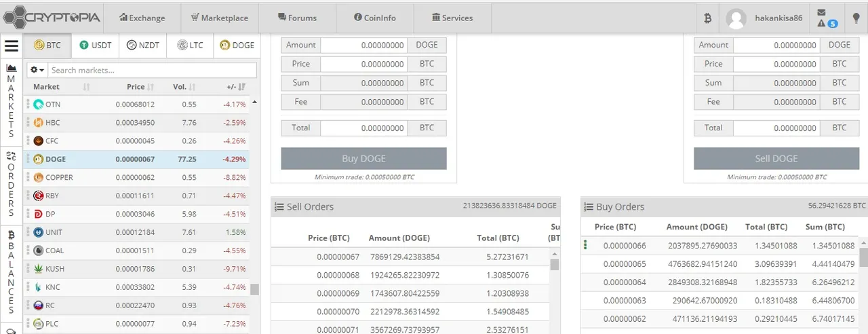Viewport: 868px width, 334px height.
Task: Click the Buy DOGE button
Action: pyautogui.click(x=363, y=158)
